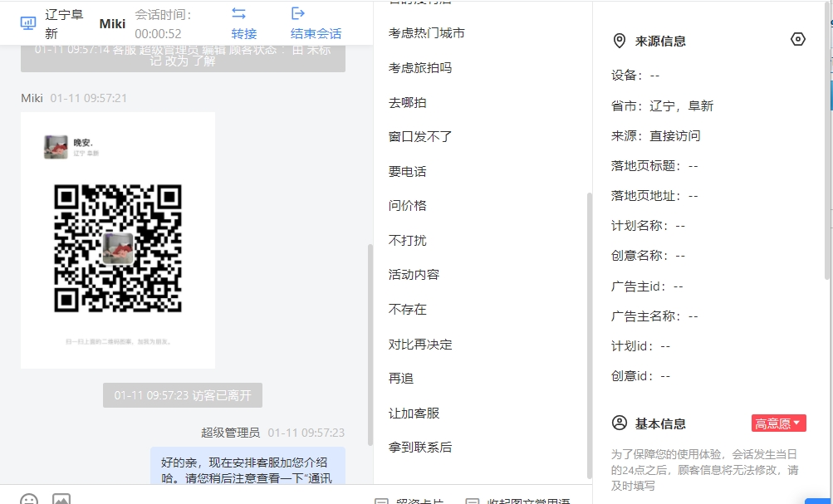Select quick reply 考虑热门城市

[427, 33]
